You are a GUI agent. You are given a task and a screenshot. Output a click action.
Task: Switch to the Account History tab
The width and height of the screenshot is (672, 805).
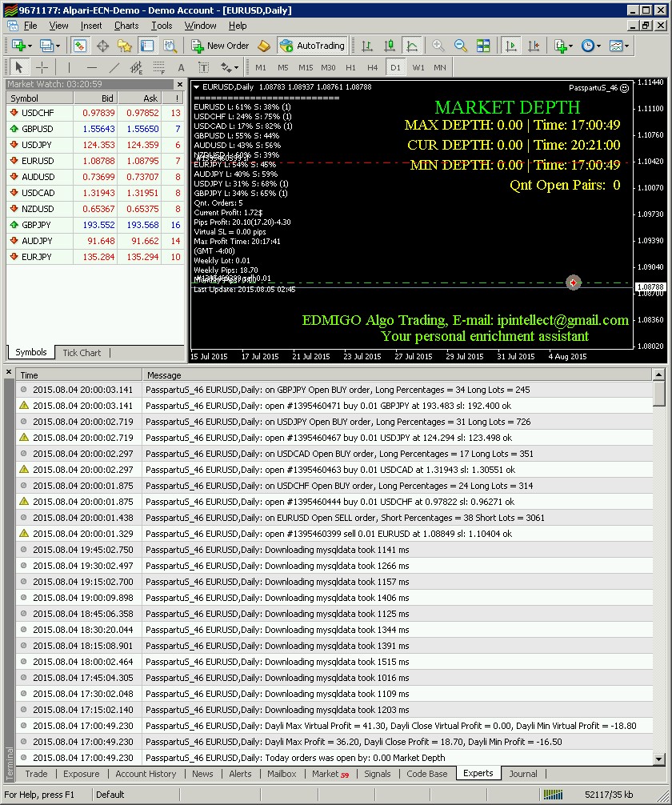click(146, 774)
